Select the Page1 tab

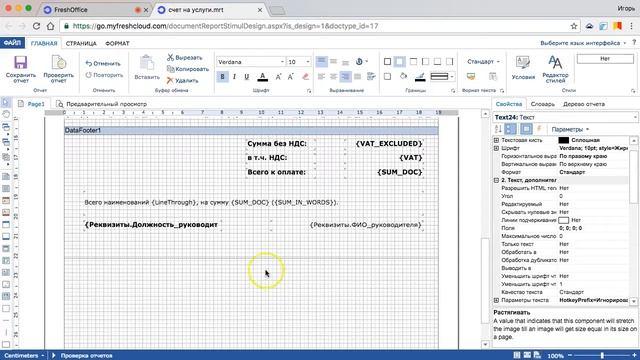tap(31, 104)
